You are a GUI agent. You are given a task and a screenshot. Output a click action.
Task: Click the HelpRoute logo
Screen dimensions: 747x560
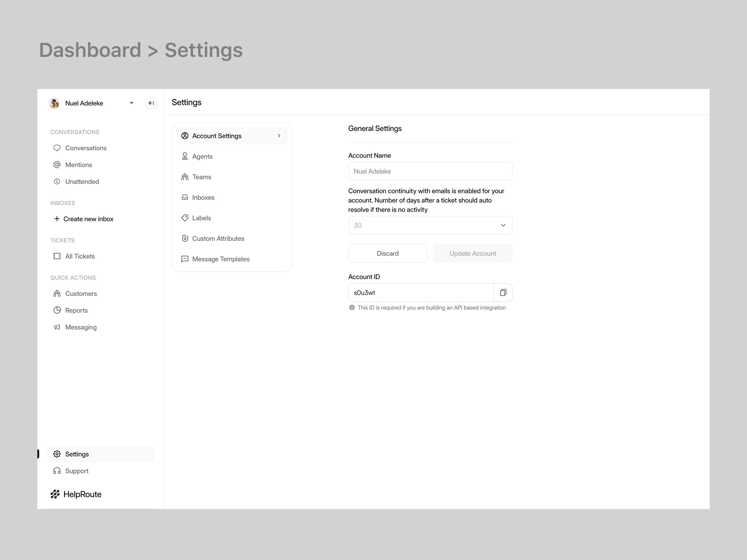coord(76,494)
